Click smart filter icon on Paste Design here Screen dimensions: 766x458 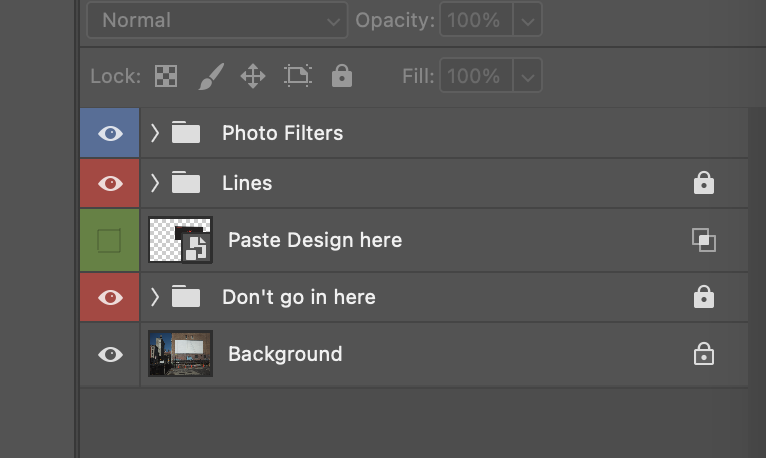[704, 240]
